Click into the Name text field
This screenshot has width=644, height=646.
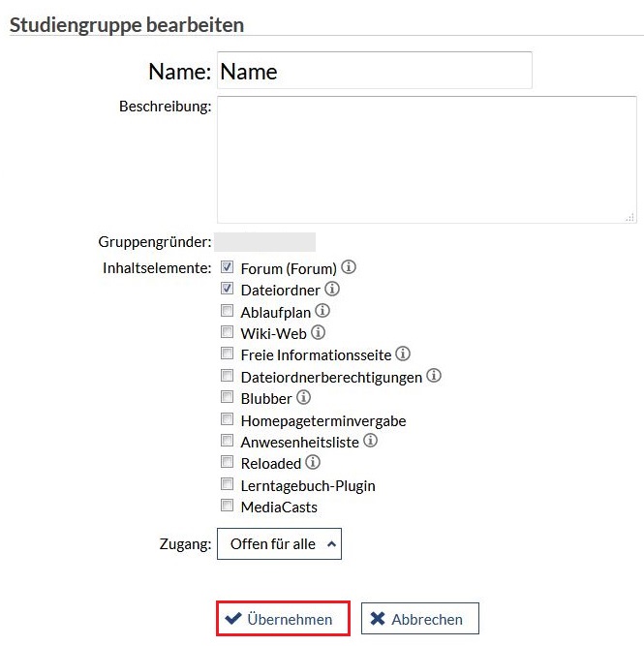pos(375,71)
